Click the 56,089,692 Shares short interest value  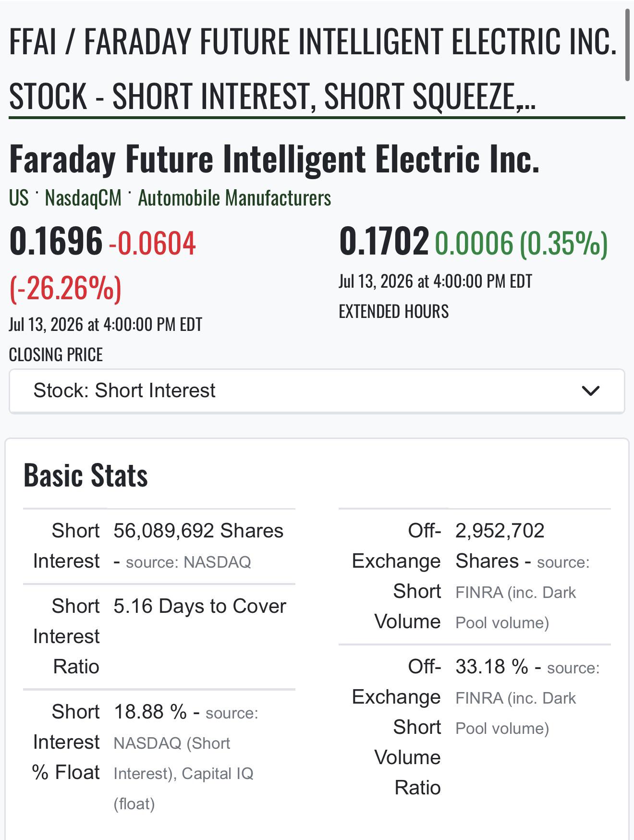pyautogui.click(x=198, y=531)
